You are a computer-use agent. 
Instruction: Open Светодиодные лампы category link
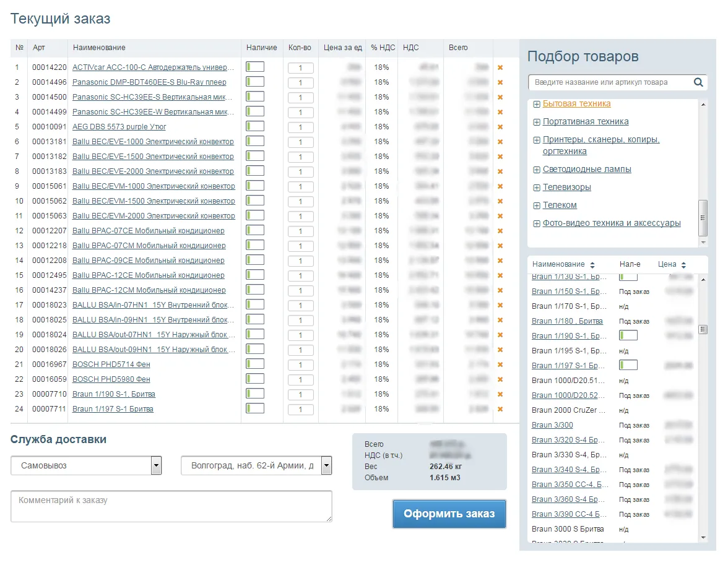pos(587,169)
